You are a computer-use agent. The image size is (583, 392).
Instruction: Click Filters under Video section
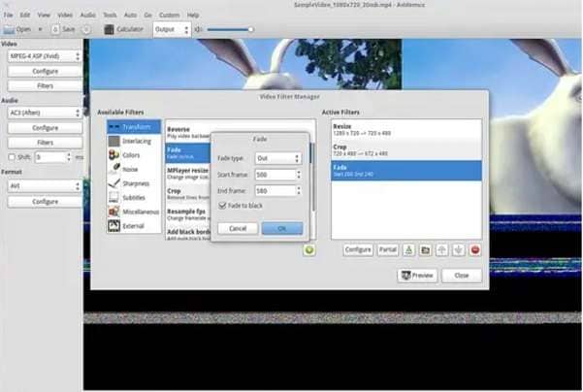point(45,86)
